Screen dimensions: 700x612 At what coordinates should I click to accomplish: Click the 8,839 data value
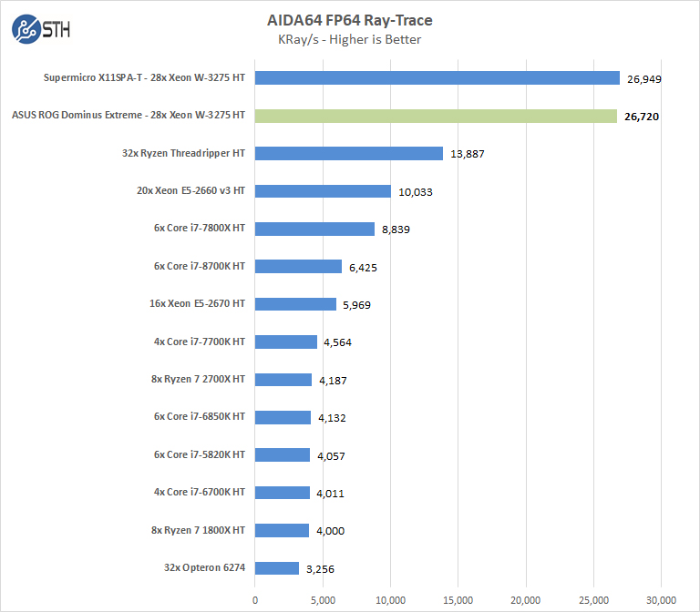click(396, 229)
